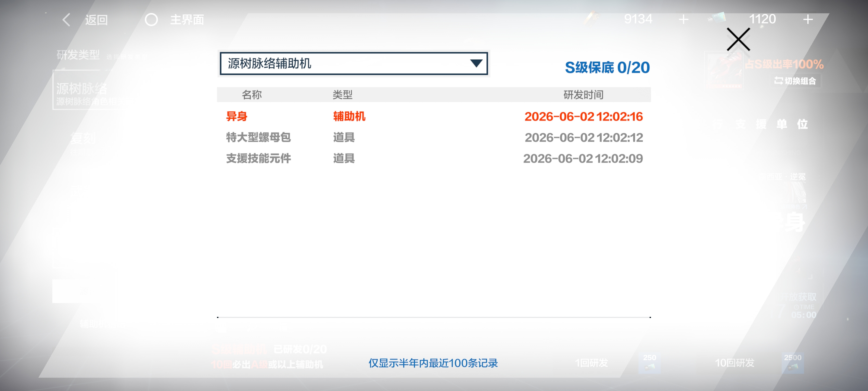Click timestamp 2026-06-02 12:02:16
868x391 pixels.
click(x=584, y=117)
